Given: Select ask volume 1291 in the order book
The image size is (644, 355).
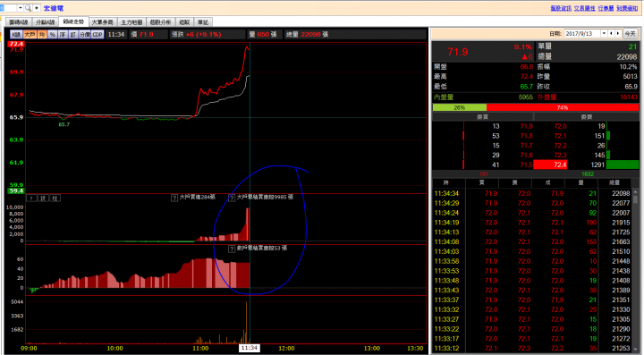Looking at the screenshot, I should click(x=597, y=165).
